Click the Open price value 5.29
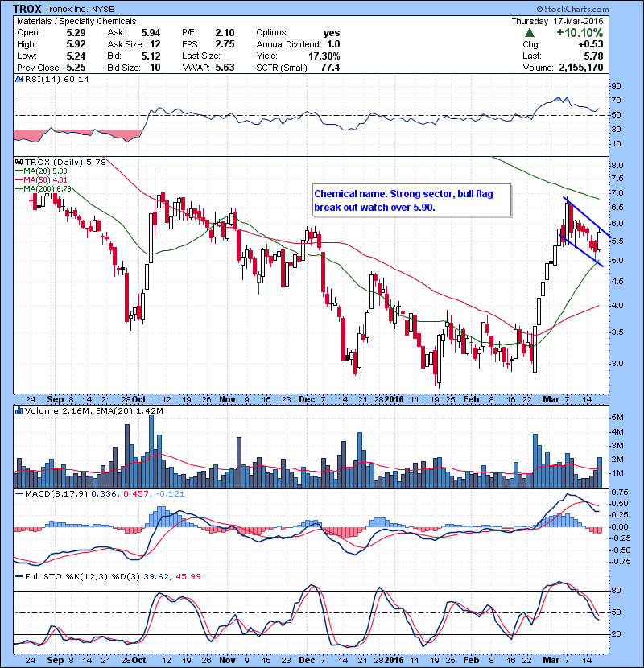644x668 pixels. pyautogui.click(x=76, y=33)
